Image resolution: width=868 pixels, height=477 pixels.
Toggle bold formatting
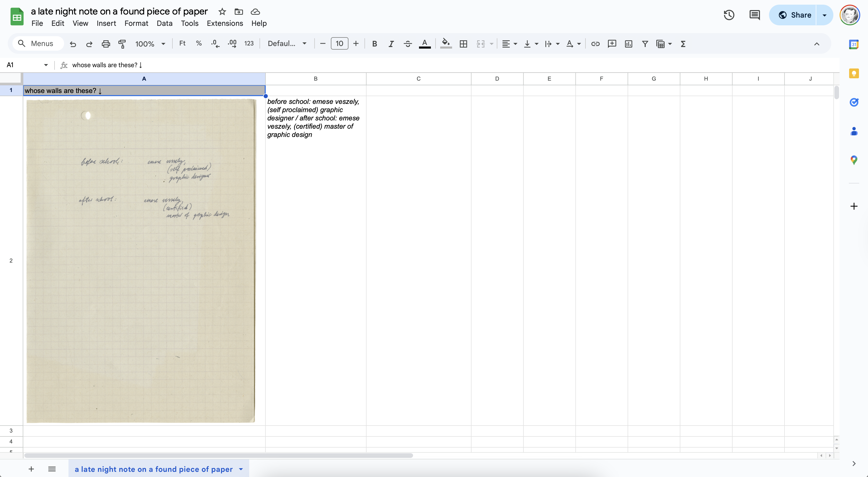[x=374, y=44]
